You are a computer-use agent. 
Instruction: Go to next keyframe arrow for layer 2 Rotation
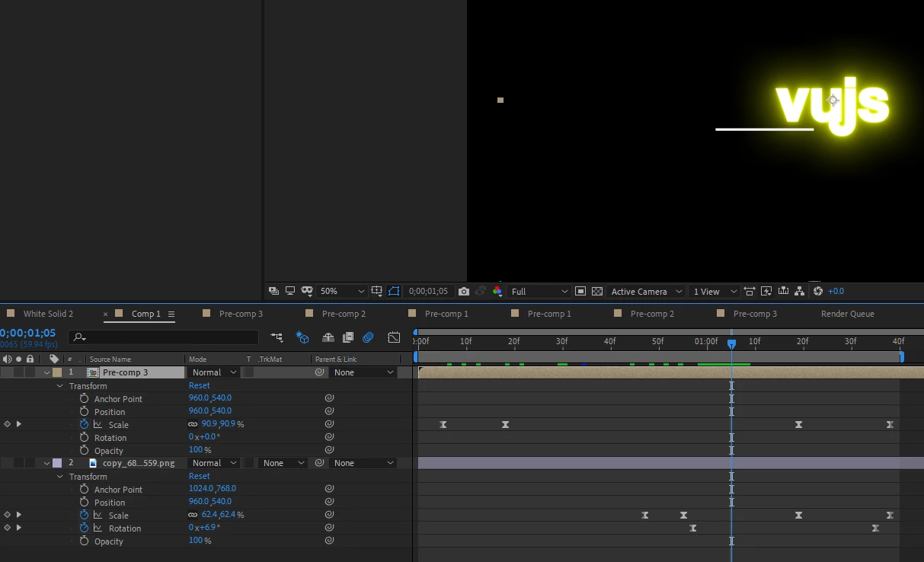click(18, 528)
